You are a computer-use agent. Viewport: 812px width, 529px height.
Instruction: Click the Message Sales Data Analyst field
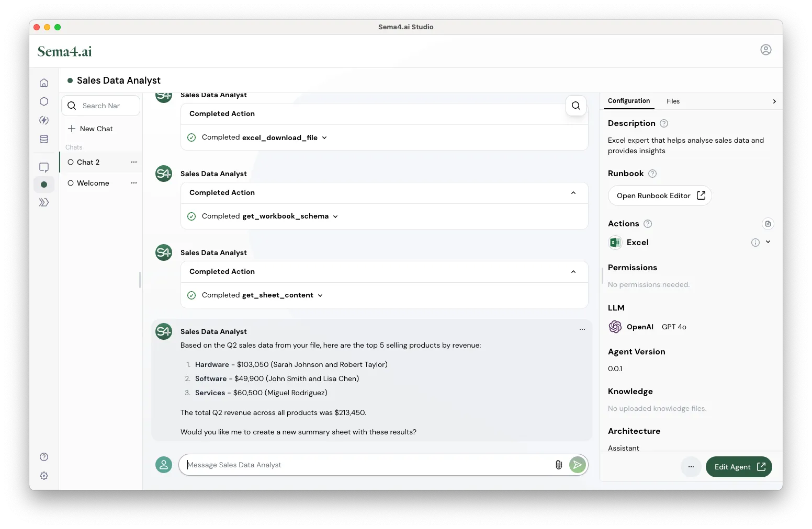[x=366, y=465]
